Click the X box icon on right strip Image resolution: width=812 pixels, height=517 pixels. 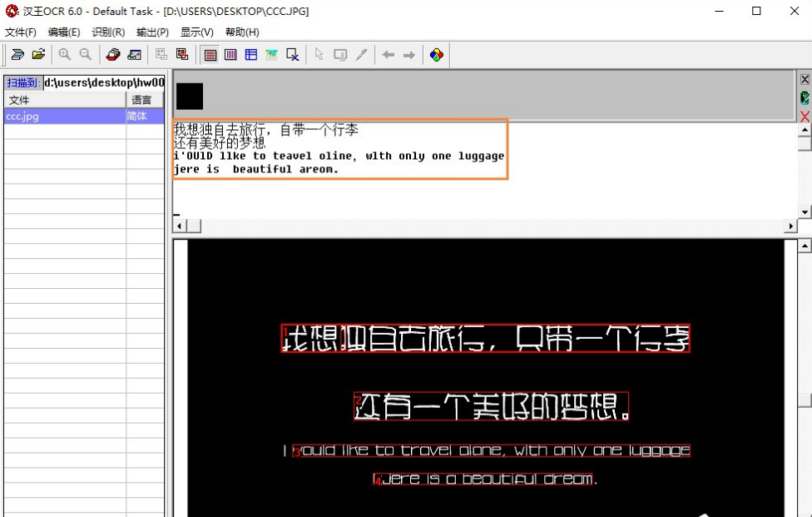pyautogui.click(x=805, y=79)
